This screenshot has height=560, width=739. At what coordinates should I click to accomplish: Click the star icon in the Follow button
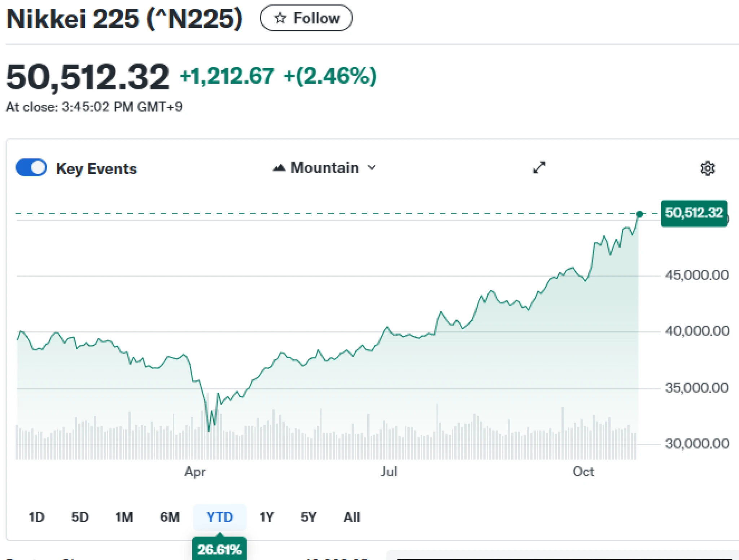(x=280, y=18)
